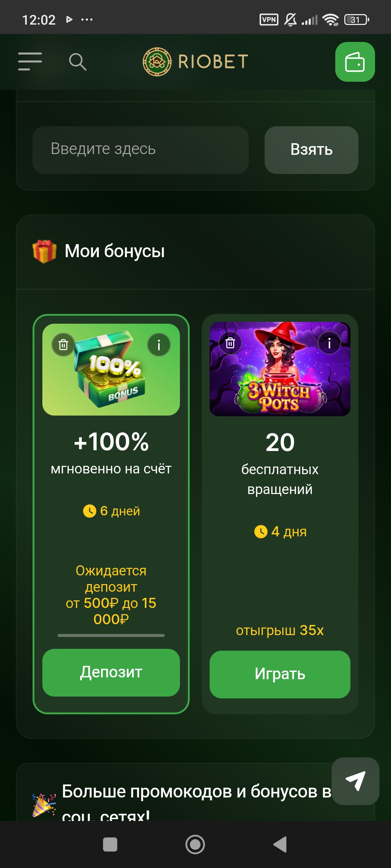Tap the Взять button
This screenshot has width=391, height=868.
tap(311, 150)
